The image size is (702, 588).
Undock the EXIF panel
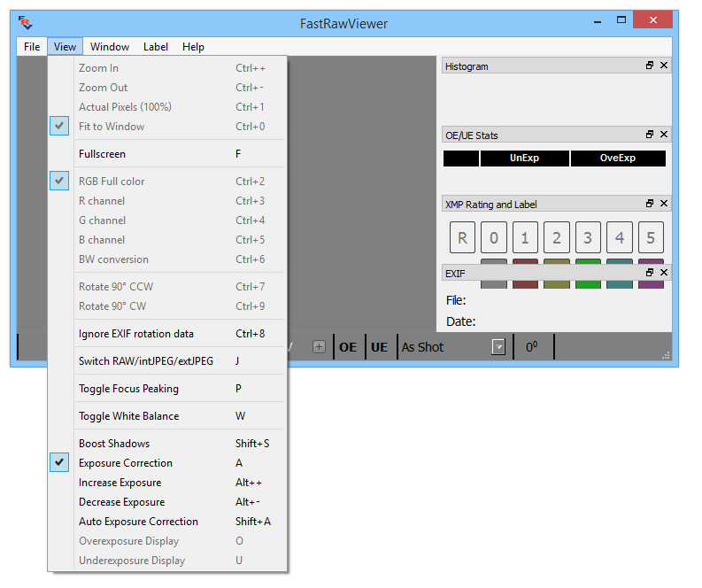649,272
